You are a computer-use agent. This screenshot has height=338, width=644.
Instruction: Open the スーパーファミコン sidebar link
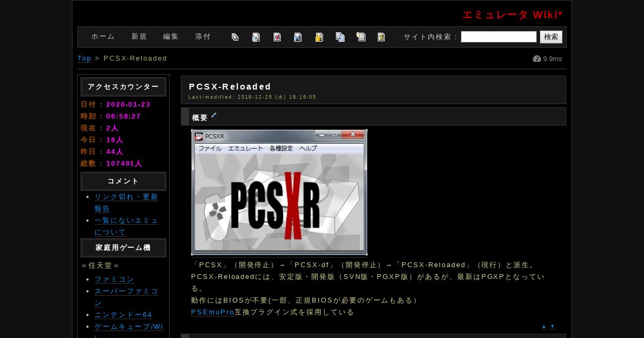click(x=126, y=297)
